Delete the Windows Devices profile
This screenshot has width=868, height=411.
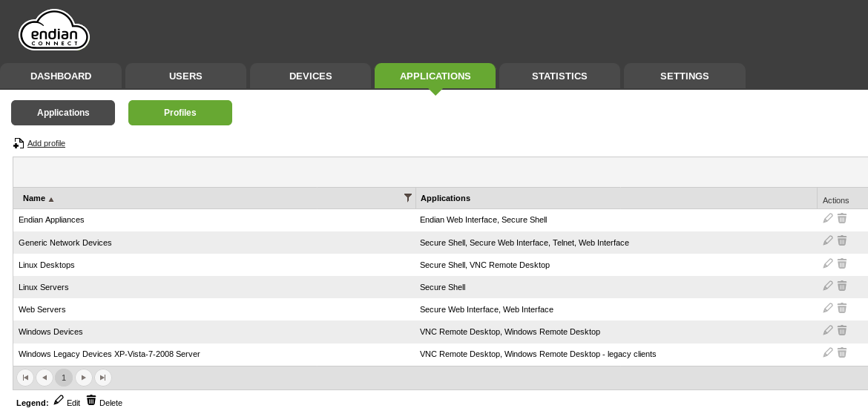pyautogui.click(x=842, y=330)
